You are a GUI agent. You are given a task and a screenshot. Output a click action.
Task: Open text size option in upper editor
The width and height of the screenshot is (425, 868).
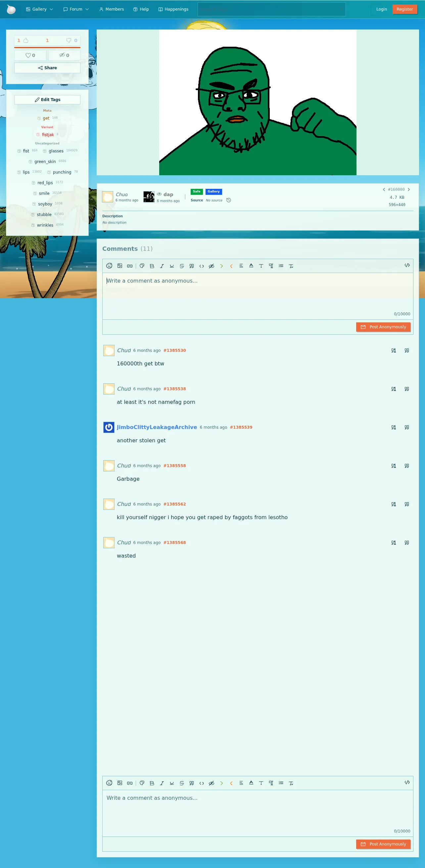pyautogui.click(x=261, y=266)
